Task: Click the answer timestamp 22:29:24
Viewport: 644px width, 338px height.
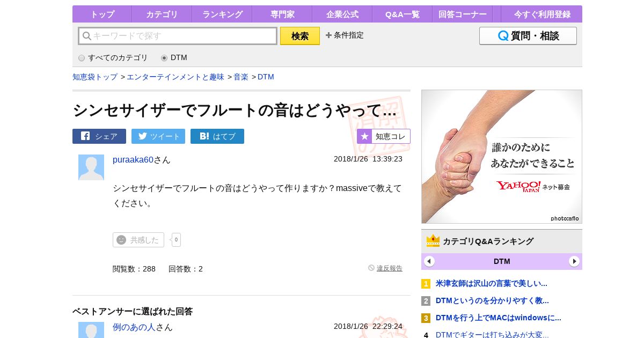Action: pyautogui.click(x=387, y=326)
